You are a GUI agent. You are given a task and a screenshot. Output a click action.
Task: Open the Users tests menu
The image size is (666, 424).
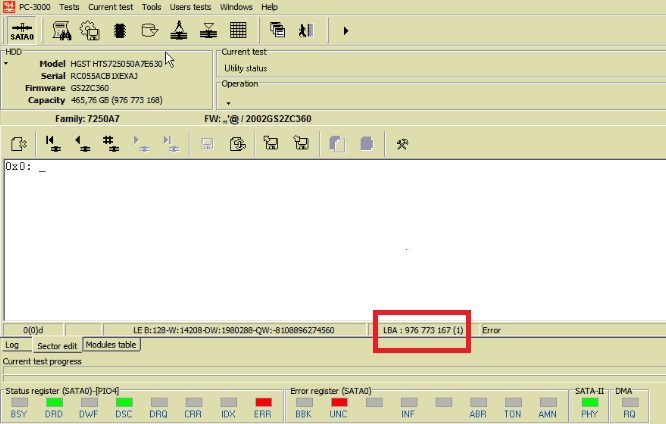[190, 6]
